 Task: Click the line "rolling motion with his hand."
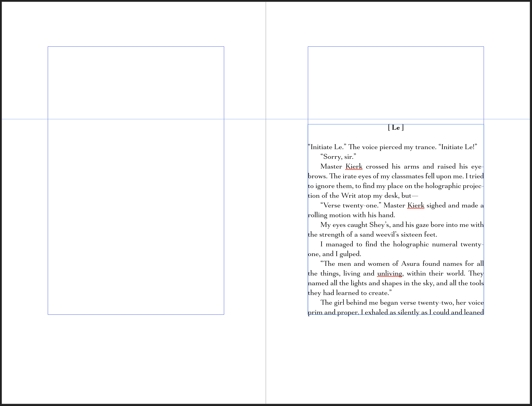pyautogui.click(x=351, y=215)
